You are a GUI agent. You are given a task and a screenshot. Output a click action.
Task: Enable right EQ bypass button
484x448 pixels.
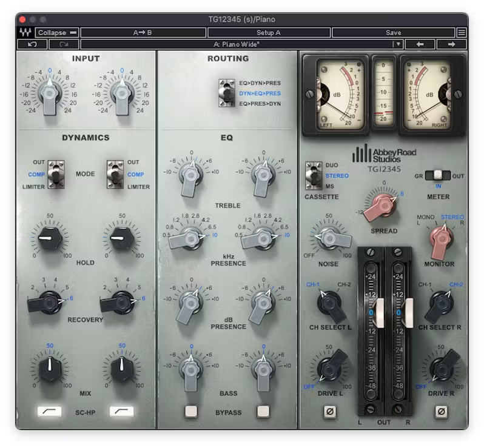pyautogui.click(x=263, y=411)
